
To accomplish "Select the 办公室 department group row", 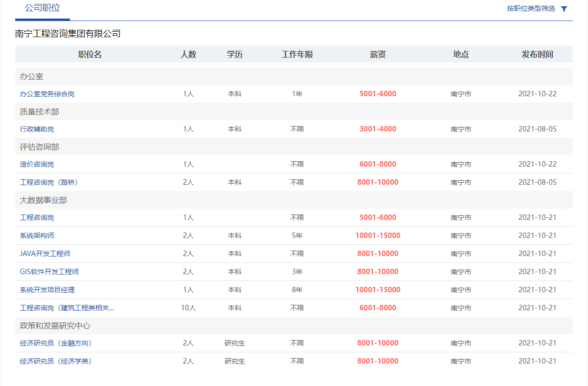I will click(294, 76).
